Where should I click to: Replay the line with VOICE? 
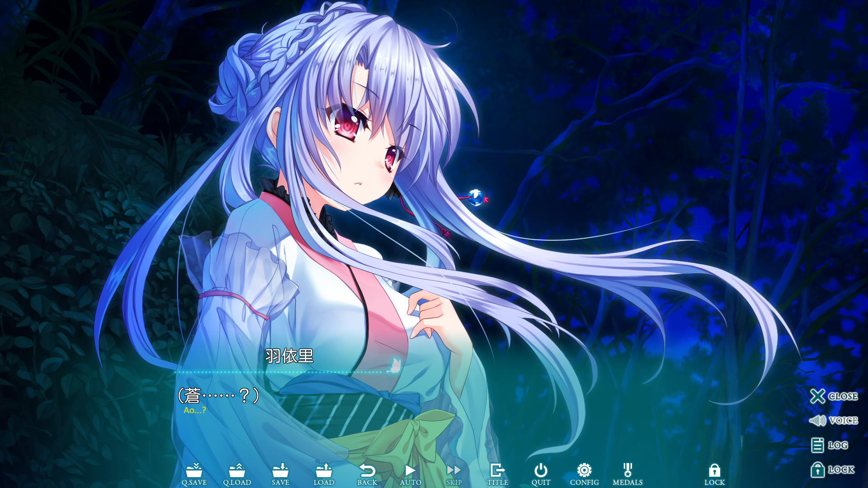tap(834, 421)
